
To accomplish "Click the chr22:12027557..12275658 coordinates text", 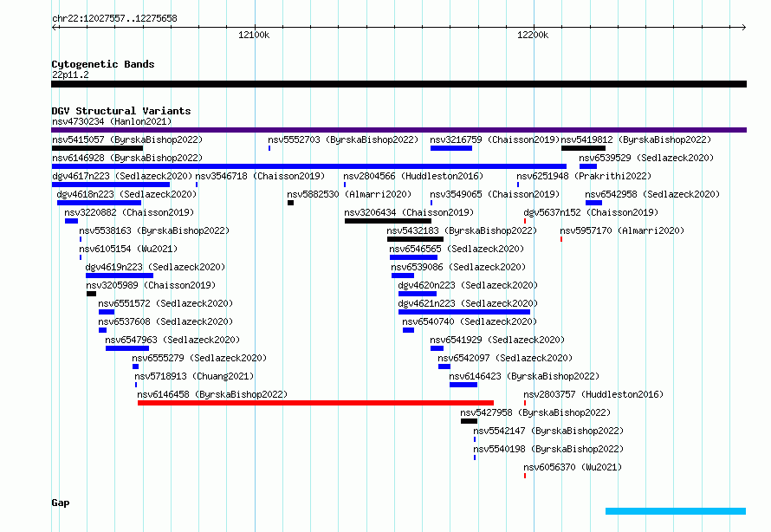I will click(x=114, y=18).
